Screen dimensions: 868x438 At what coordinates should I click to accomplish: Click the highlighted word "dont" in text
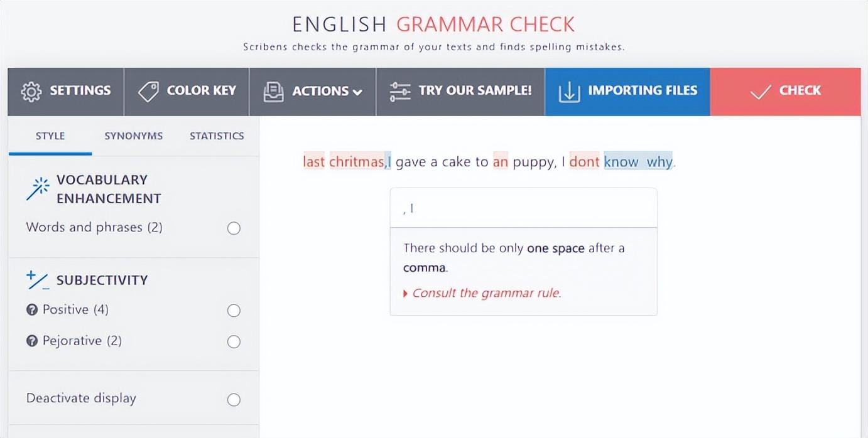point(585,162)
